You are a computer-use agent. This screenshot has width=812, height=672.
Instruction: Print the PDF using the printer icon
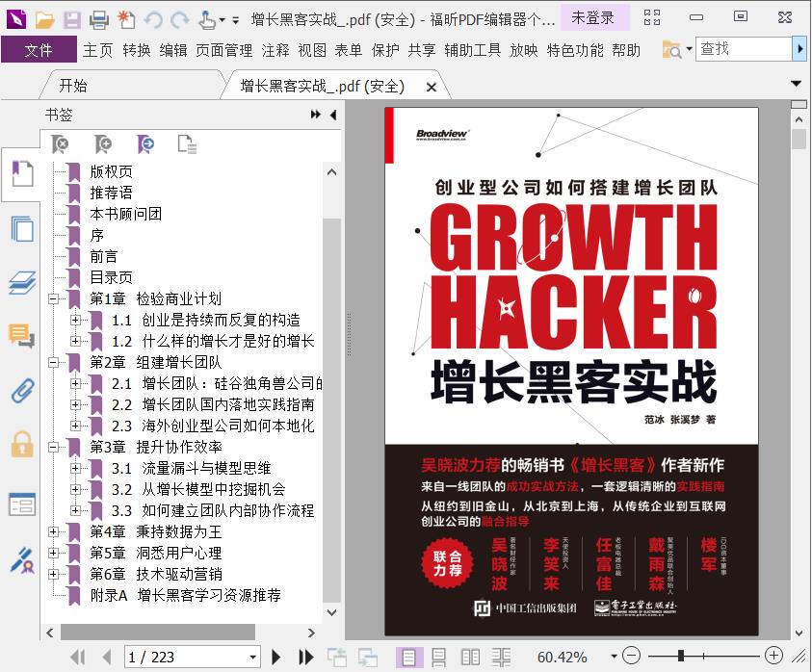click(99, 19)
